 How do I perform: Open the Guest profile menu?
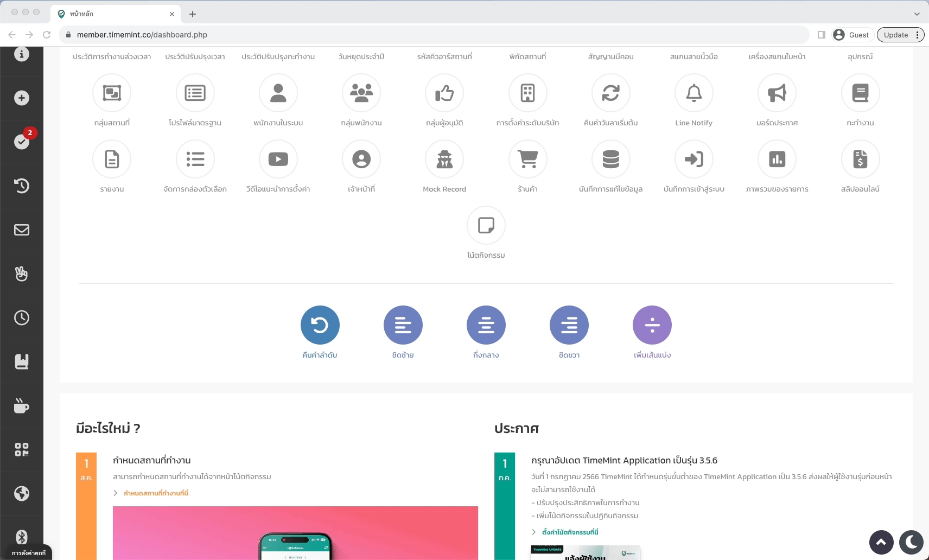pyautogui.click(x=851, y=35)
